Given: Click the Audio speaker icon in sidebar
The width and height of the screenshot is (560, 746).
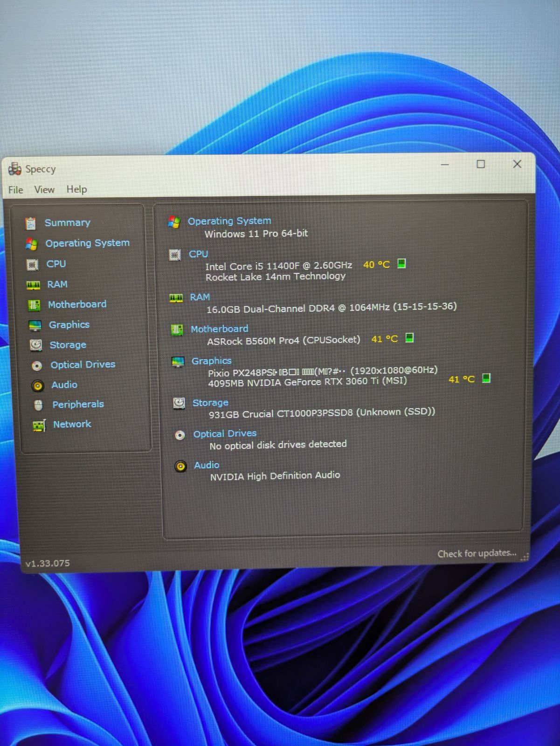Looking at the screenshot, I should (x=38, y=386).
